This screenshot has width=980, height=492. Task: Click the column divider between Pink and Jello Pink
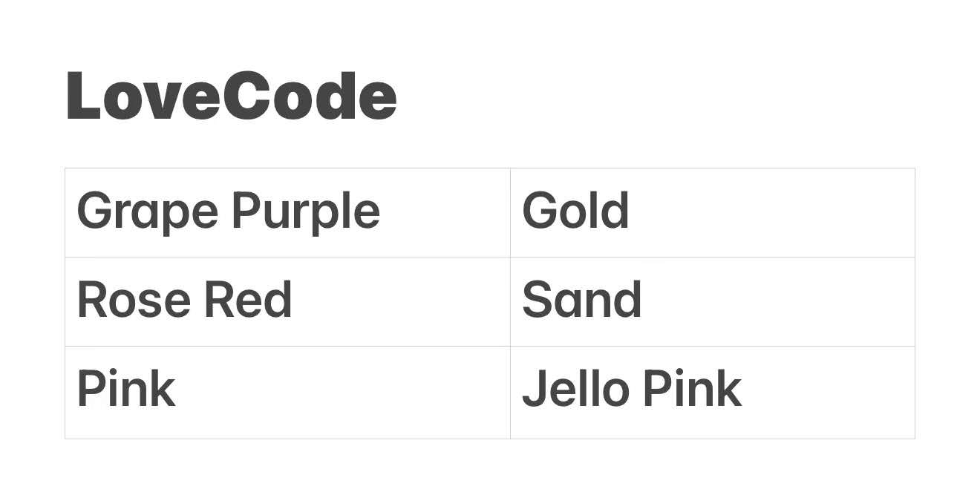pyautogui.click(x=510, y=392)
